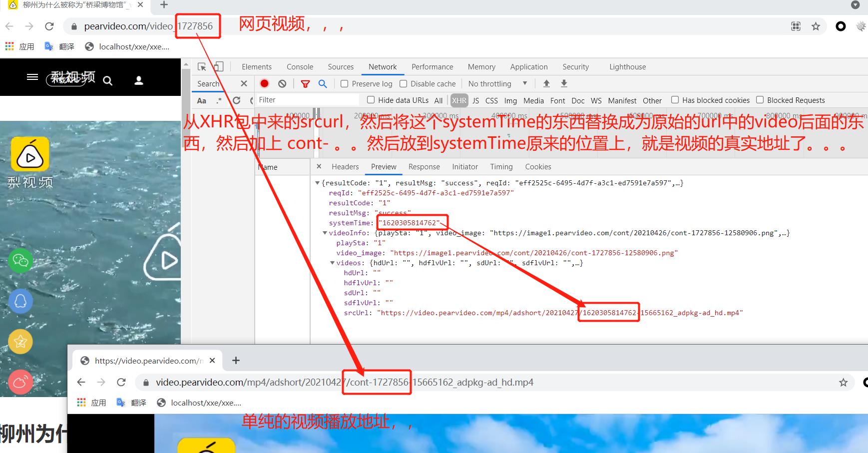This screenshot has height=453, width=868.
Task: Switch to the Sources tab
Action: pos(341,67)
